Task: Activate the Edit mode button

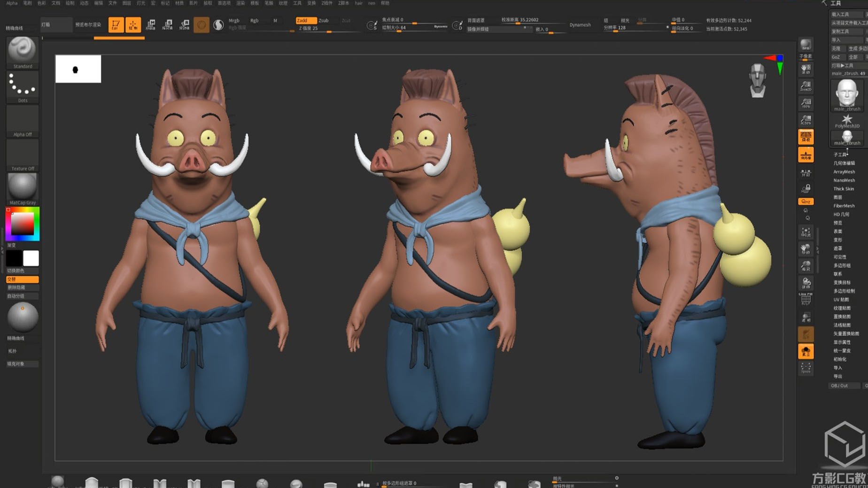Action: 116,24
